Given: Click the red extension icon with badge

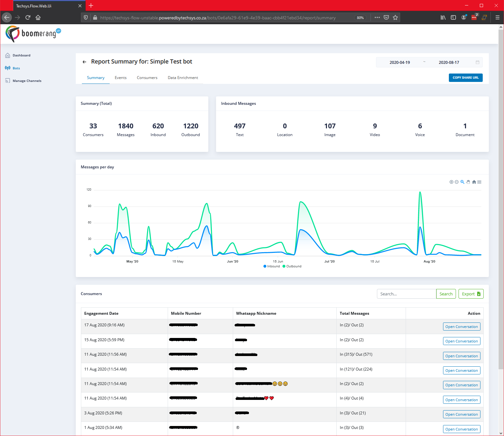Looking at the screenshot, I should point(474,17).
